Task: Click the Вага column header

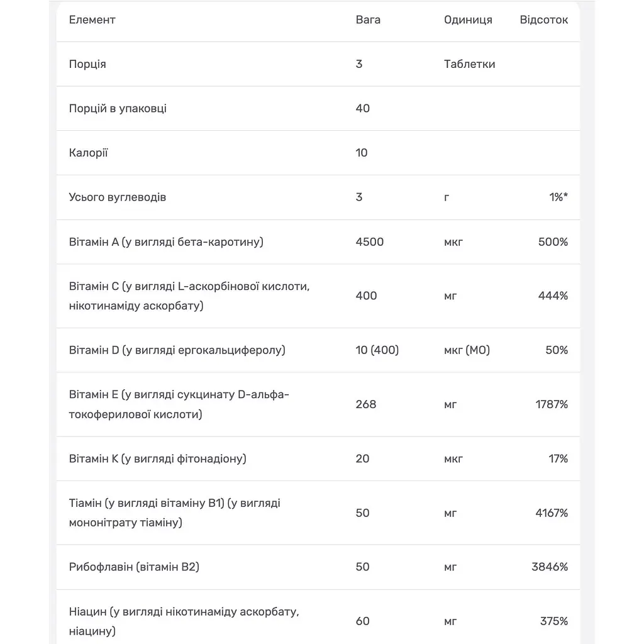Action: point(368,19)
